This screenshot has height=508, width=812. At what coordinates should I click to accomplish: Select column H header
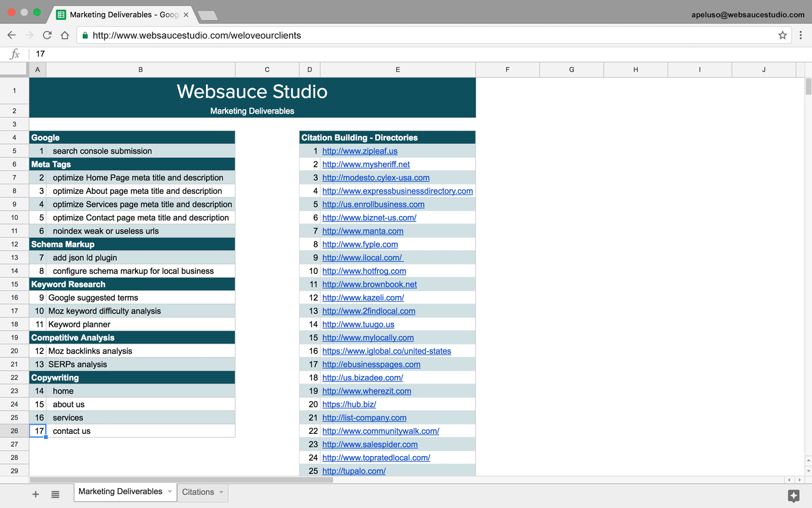tap(635, 70)
